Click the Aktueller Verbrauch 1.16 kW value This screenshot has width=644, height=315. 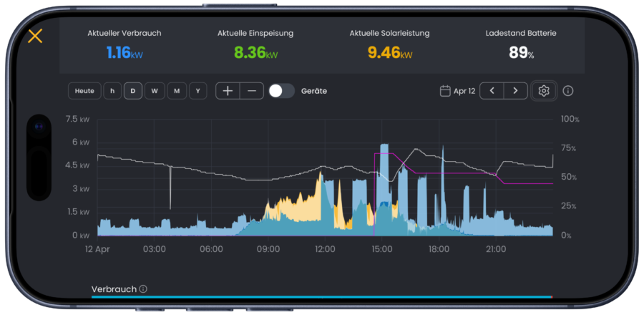click(125, 52)
